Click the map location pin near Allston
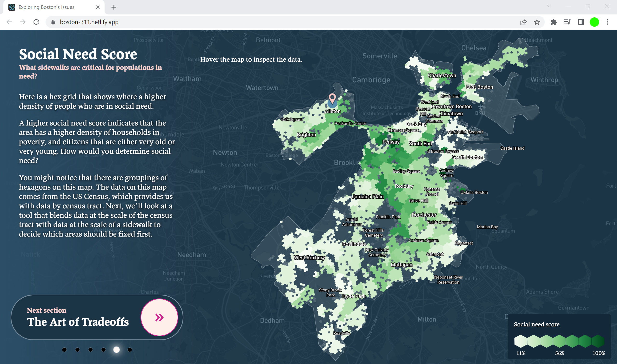 [x=332, y=99]
